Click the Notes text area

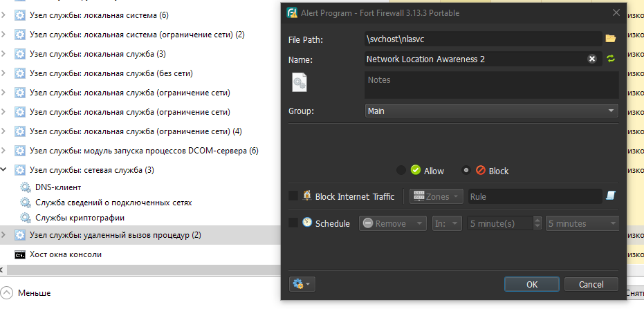click(492, 85)
